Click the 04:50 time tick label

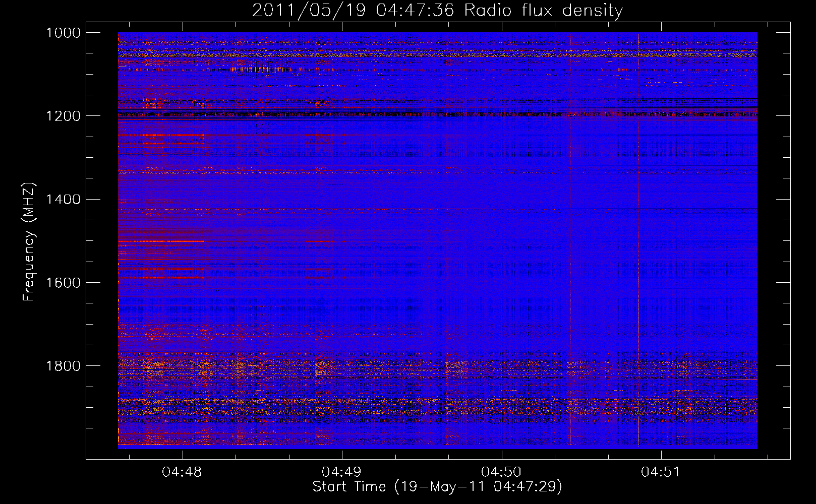(501, 472)
